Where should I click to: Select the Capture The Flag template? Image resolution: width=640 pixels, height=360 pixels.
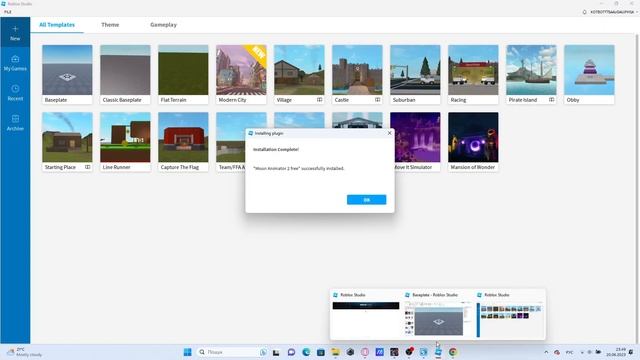point(183,142)
